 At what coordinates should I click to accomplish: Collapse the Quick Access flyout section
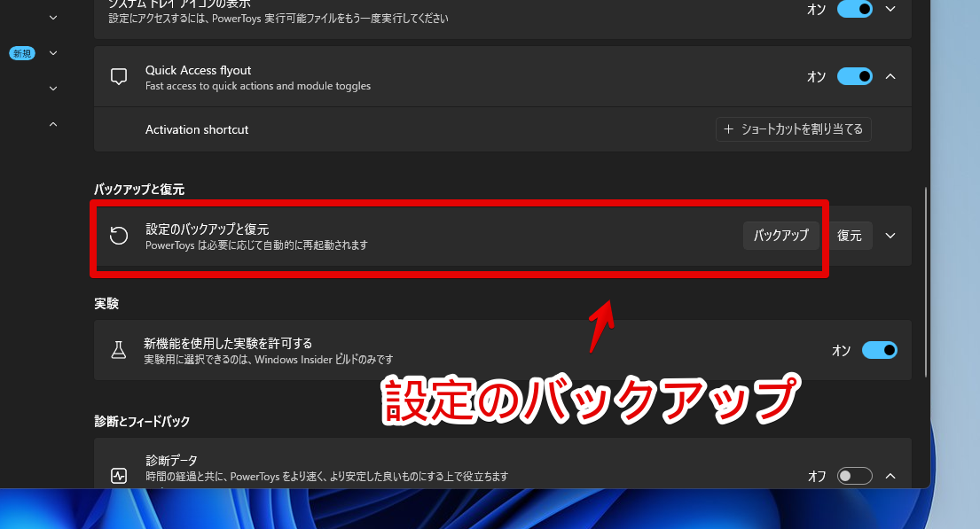pos(891,77)
